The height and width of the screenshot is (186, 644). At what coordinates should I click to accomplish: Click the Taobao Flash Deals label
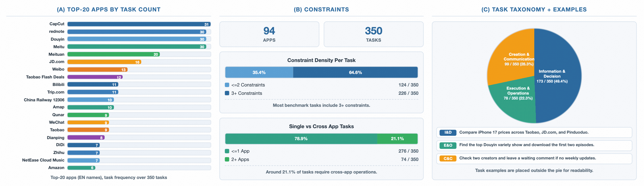45,77
